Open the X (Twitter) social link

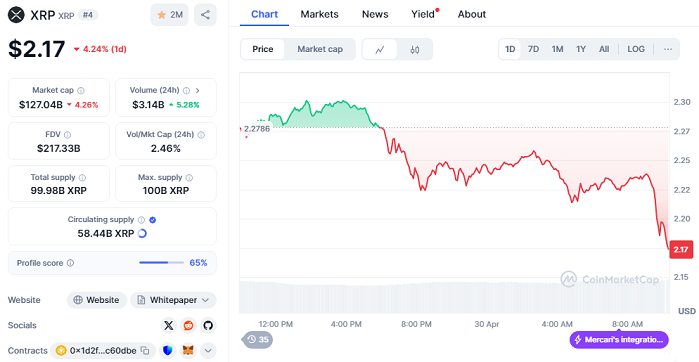click(169, 325)
